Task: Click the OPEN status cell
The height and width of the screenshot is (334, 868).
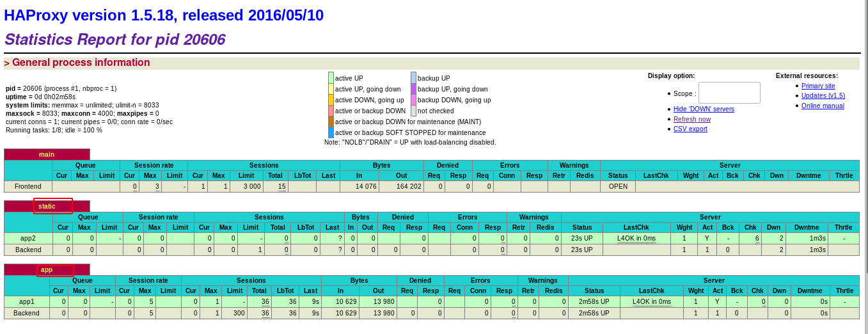Action: (x=618, y=186)
